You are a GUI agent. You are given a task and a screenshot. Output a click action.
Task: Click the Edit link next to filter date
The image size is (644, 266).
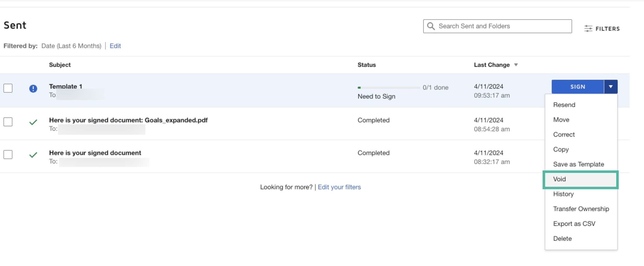coord(115,46)
